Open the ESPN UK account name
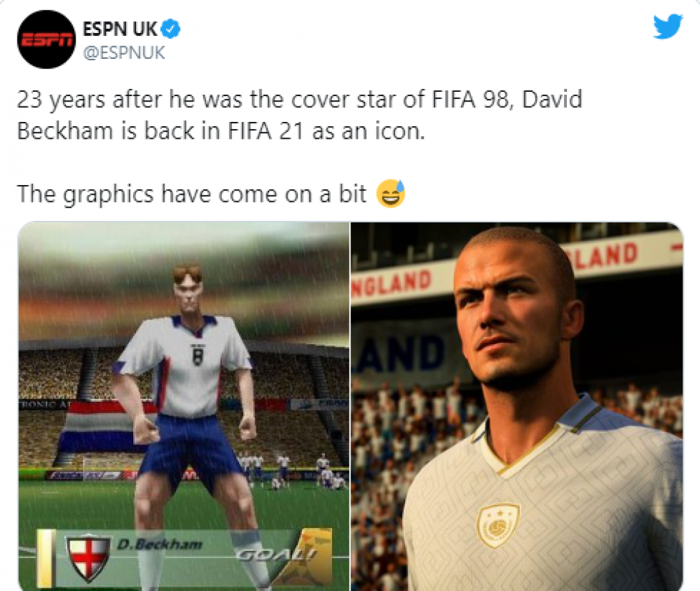The width and height of the screenshot is (700, 591). click(120, 29)
